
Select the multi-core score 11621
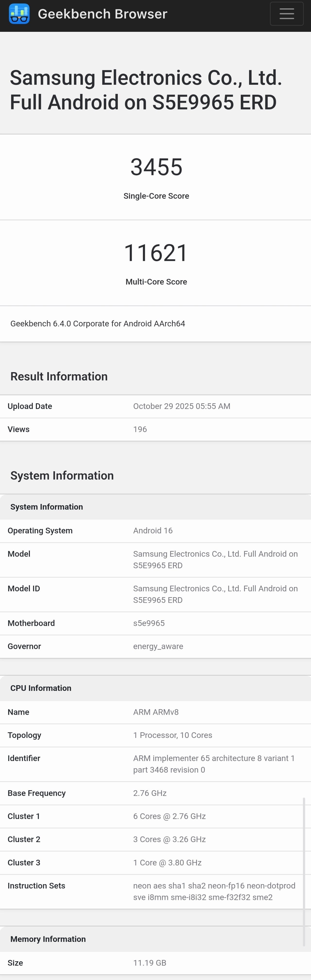(x=156, y=253)
